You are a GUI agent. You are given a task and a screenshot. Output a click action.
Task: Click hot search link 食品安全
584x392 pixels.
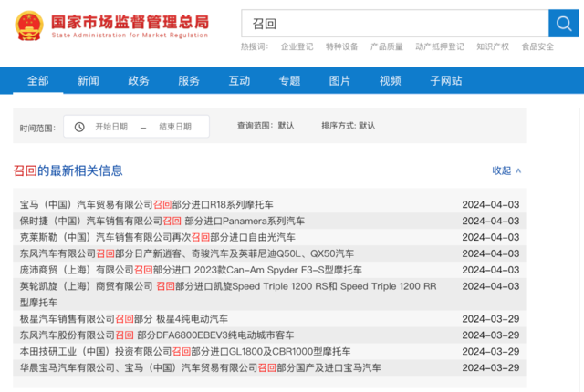tap(537, 46)
